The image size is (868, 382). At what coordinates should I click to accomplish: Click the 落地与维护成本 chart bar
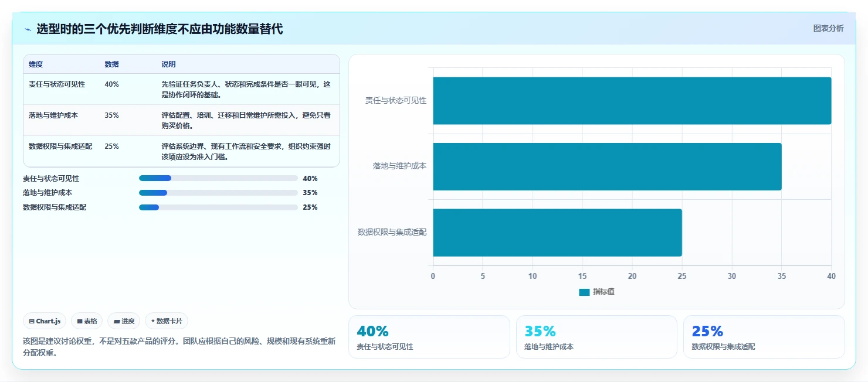point(607,166)
